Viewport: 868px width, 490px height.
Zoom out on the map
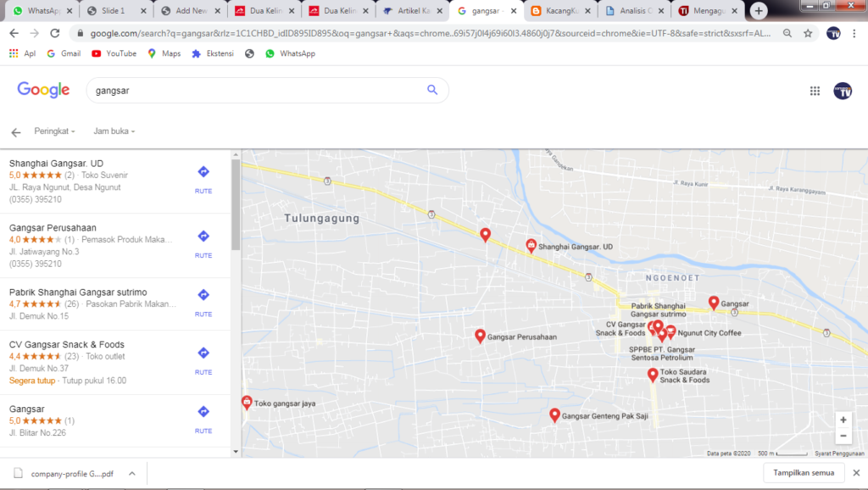click(x=843, y=436)
